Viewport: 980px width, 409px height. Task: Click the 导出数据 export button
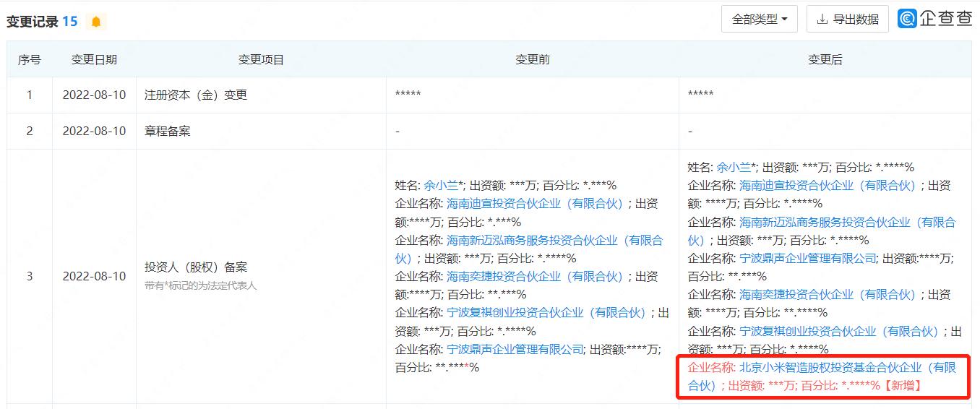848,20
